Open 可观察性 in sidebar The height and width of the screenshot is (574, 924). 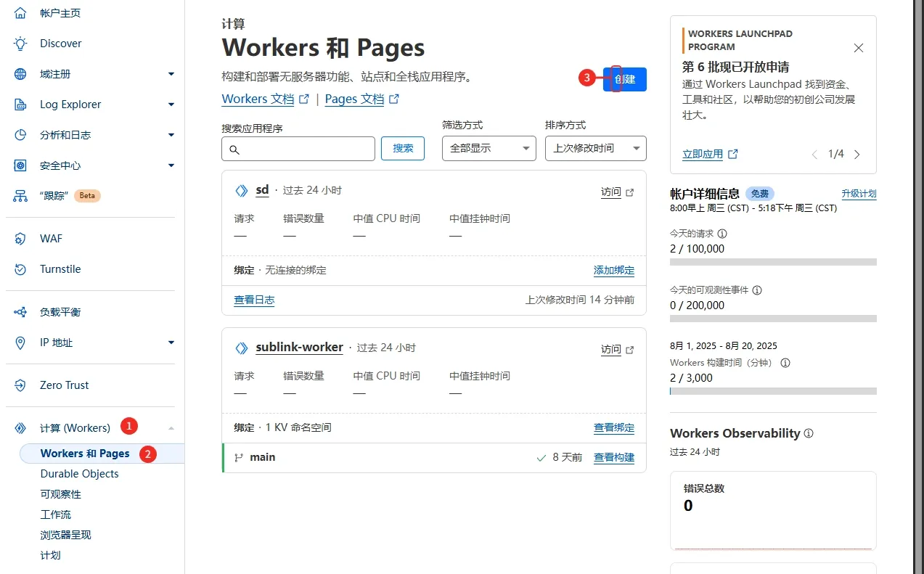60,494
